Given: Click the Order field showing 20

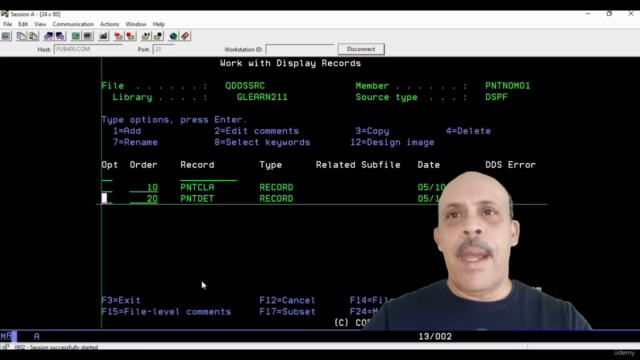Looking at the screenshot, I should 144,199.
